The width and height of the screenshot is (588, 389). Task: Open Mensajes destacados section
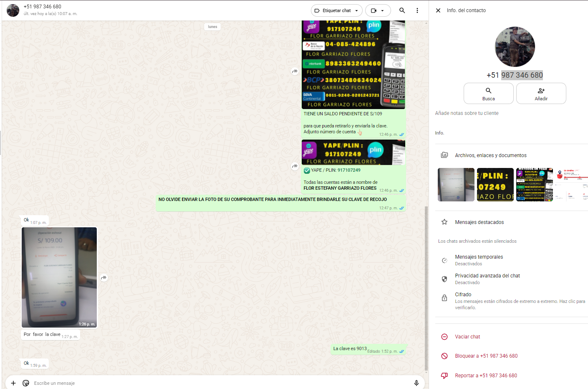pyautogui.click(x=479, y=222)
